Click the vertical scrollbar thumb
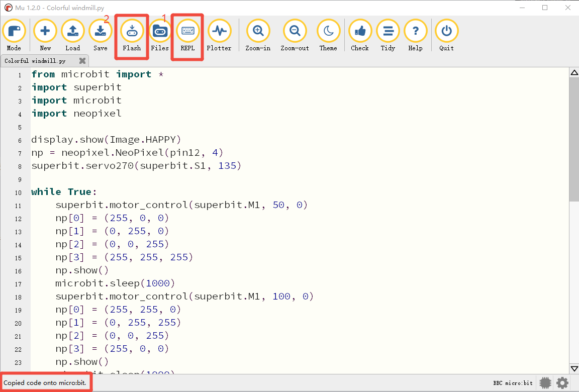 click(574, 140)
